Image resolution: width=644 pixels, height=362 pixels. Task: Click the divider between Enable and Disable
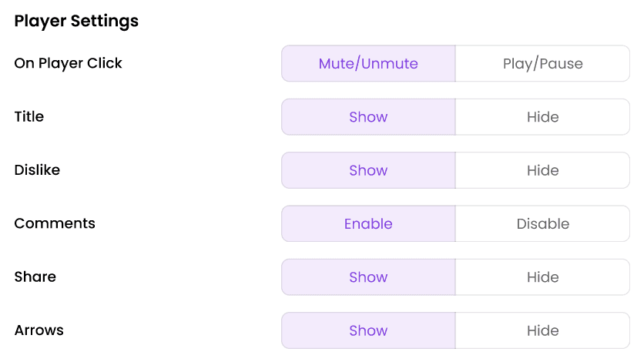coord(455,223)
